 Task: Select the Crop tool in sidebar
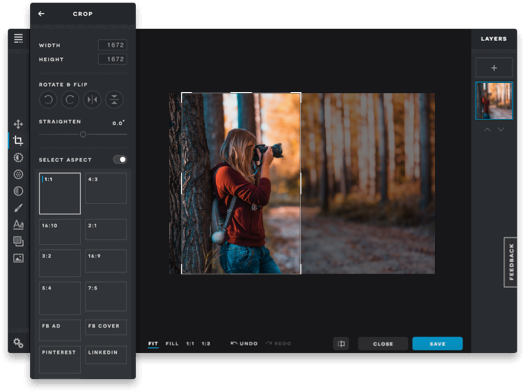coord(18,141)
